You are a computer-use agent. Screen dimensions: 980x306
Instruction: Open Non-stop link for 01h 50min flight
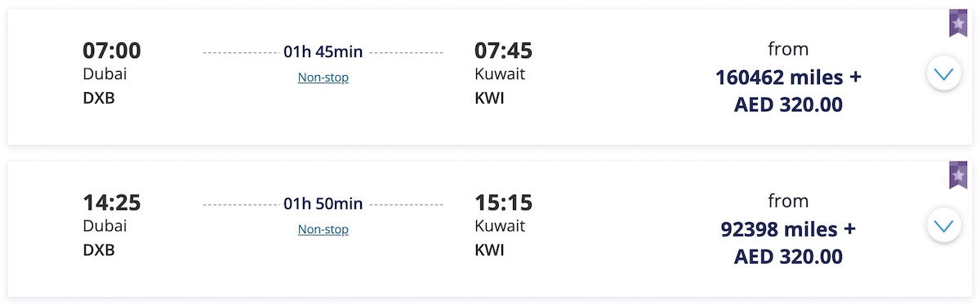point(323,229)
